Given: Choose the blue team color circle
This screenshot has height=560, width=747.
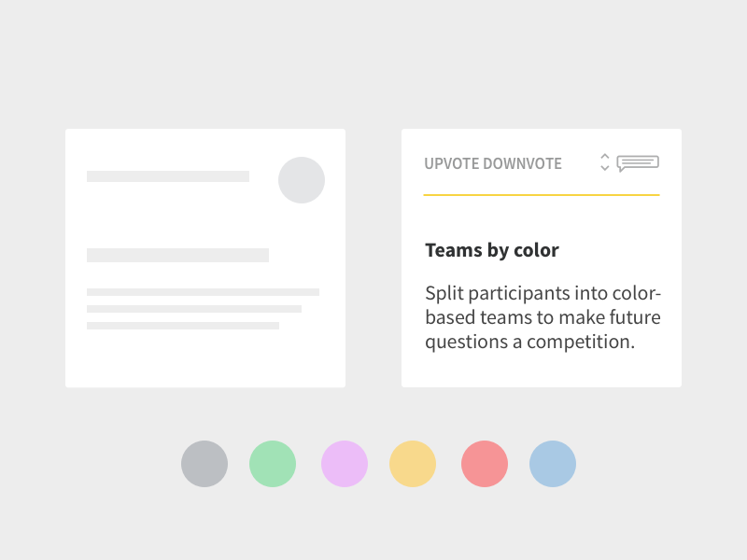Looking at the screenshot, I should (x=553, y=464).
